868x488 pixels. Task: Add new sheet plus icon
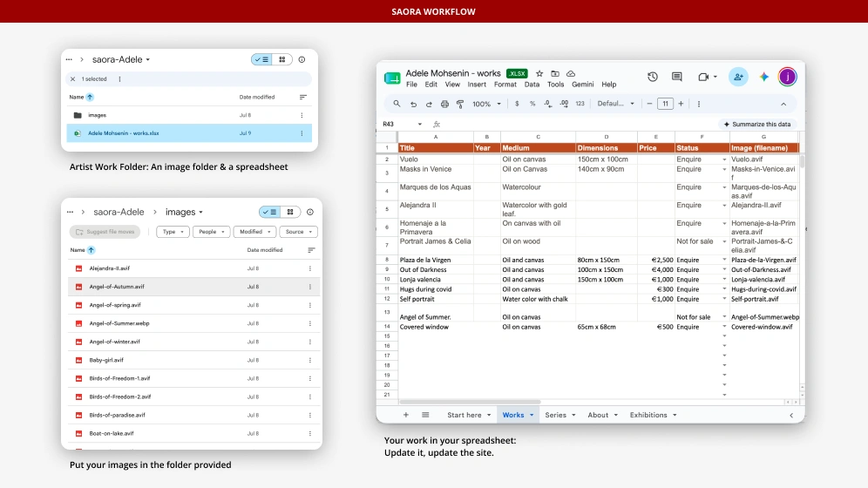pos(406,415)
